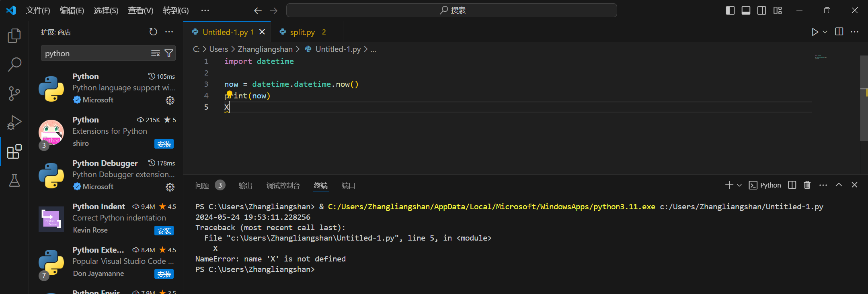Expand the run button dropdown arrow
This screenshot has width=868, height=294.
pos(825,32)
